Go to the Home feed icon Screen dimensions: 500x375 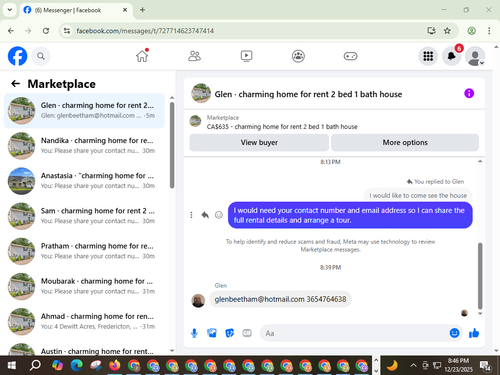click(x=142, y=56)
